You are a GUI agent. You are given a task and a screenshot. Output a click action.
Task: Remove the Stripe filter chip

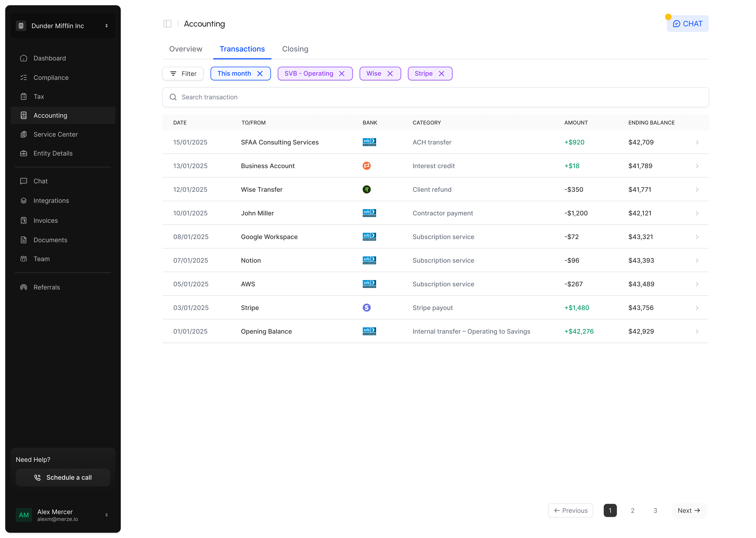[442, 74]
